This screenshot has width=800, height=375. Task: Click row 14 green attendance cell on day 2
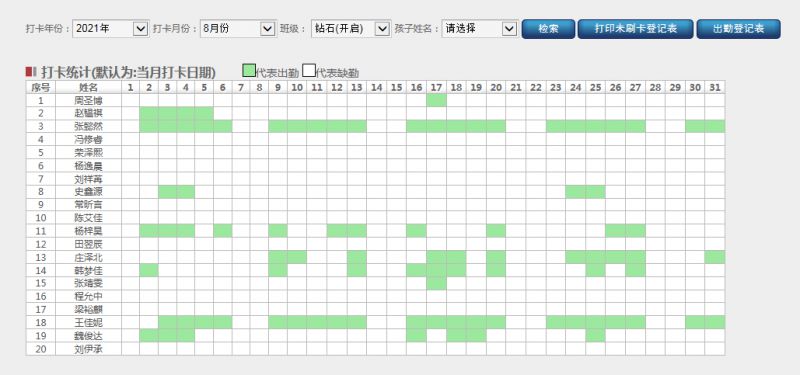[x=148, y=270]
